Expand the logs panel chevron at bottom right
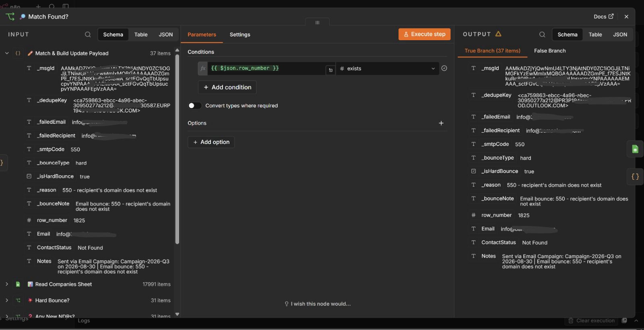This screenshot has width=644, height=330. [636, 321]
